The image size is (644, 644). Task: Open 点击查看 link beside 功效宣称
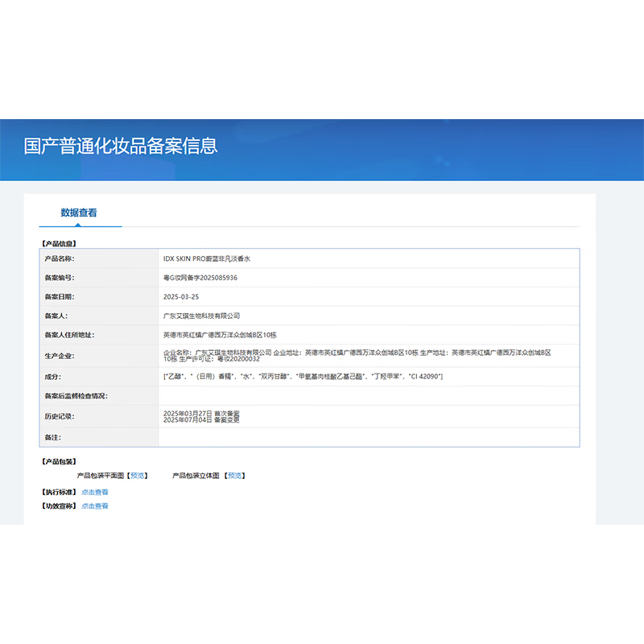(x=94, y=506)
